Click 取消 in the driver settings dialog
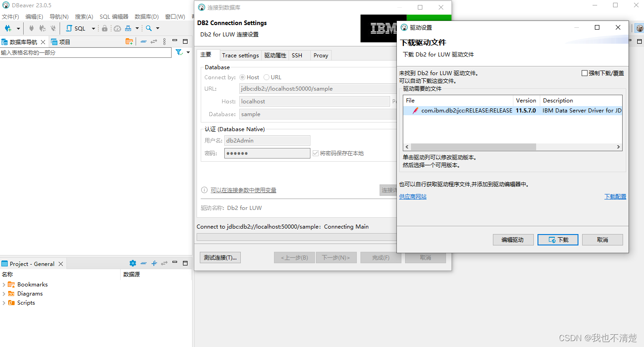This screenshot has width=644, height=347. [603, 240]
